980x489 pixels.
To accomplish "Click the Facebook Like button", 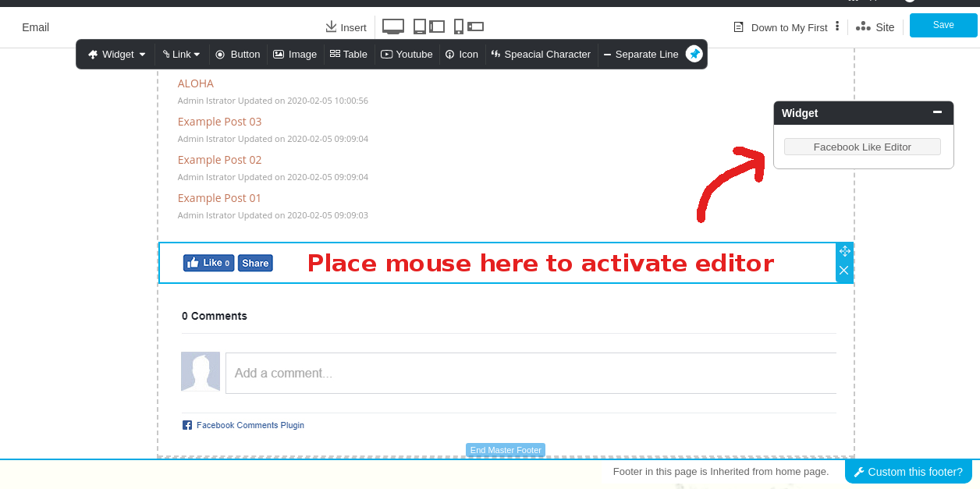I will click(x=209, y=263).
